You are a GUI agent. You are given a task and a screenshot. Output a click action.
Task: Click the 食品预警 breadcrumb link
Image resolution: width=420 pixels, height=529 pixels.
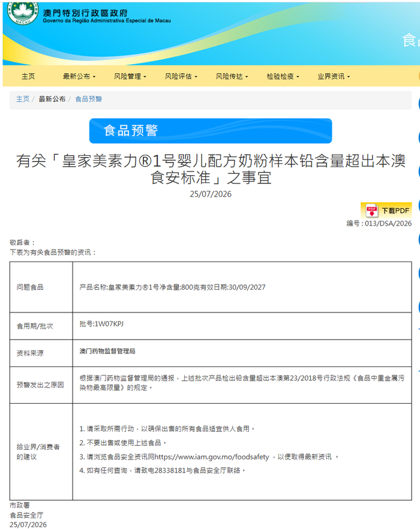(88, 99)
